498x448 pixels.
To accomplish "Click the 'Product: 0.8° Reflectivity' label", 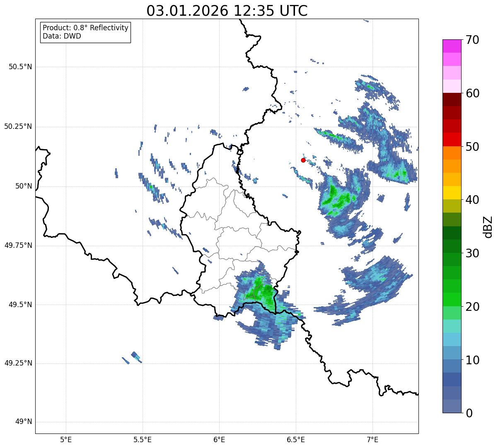I will [86, 28].
